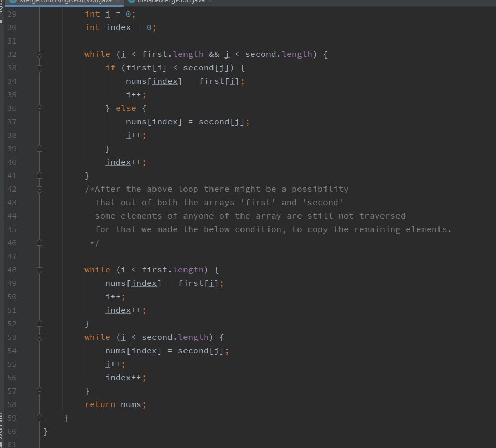Click 'if' keyword on line 33

[x=110, y=68]
